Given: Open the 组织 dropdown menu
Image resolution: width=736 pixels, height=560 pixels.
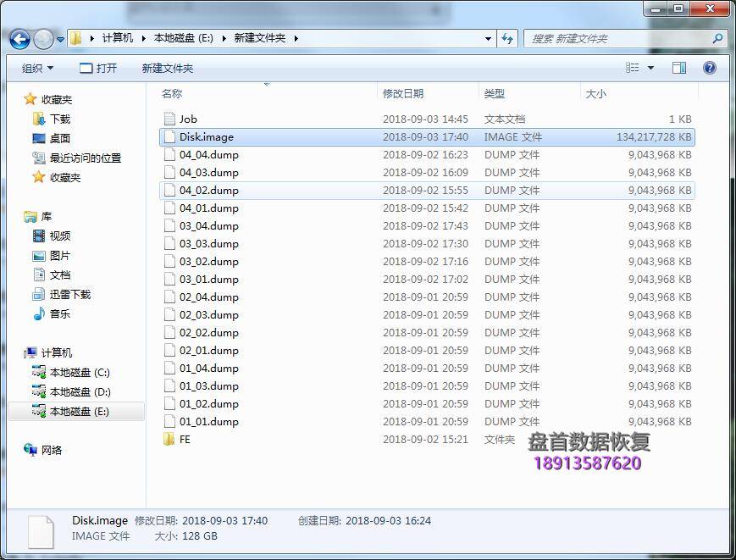Looking at the screenshot, I should pyautogui.click(x=36, y=67).
